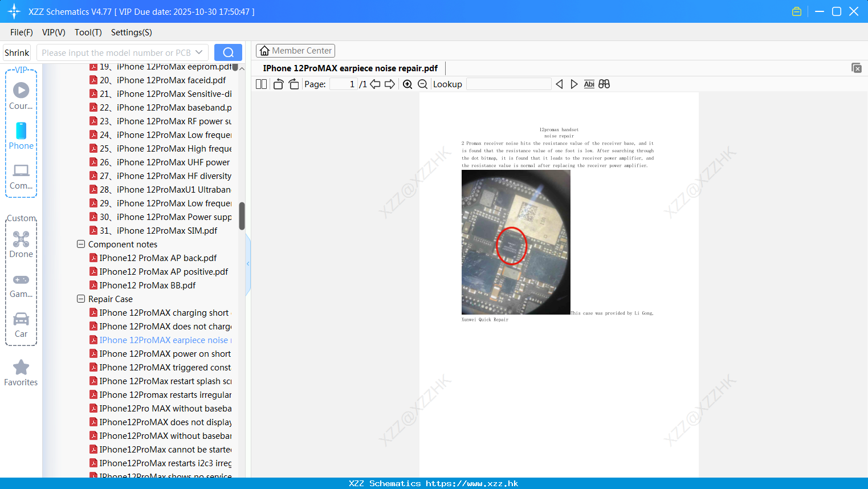This screenshot has height=489, width=868.
Task: Open the Computer category icon
Action: (x=21, y=176)
